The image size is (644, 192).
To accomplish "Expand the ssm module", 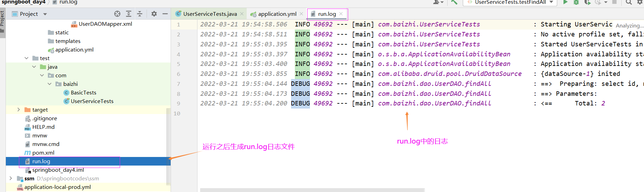I will coord(11,178).
